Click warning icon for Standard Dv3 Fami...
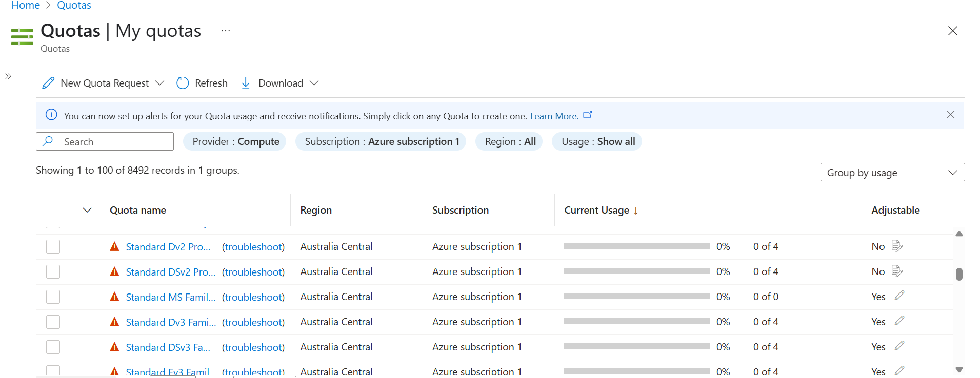This screenshot has height=378, width=980. tap(115, 322)
